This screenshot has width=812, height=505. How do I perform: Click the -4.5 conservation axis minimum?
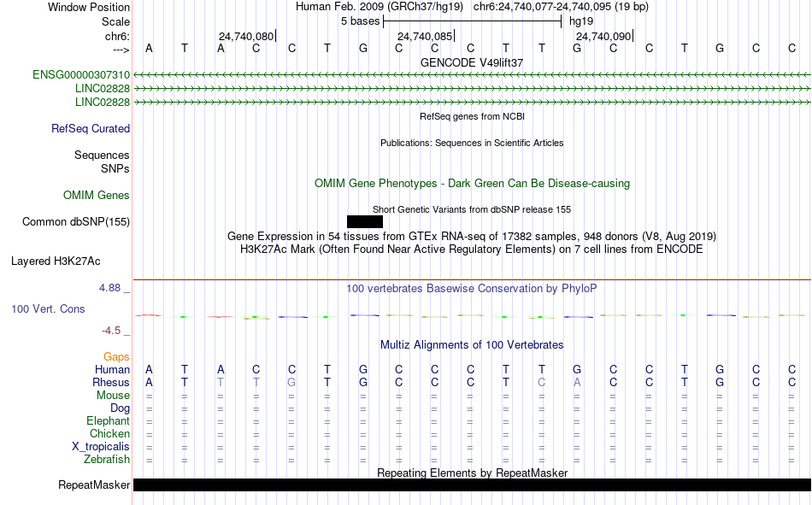coord(111,331)
